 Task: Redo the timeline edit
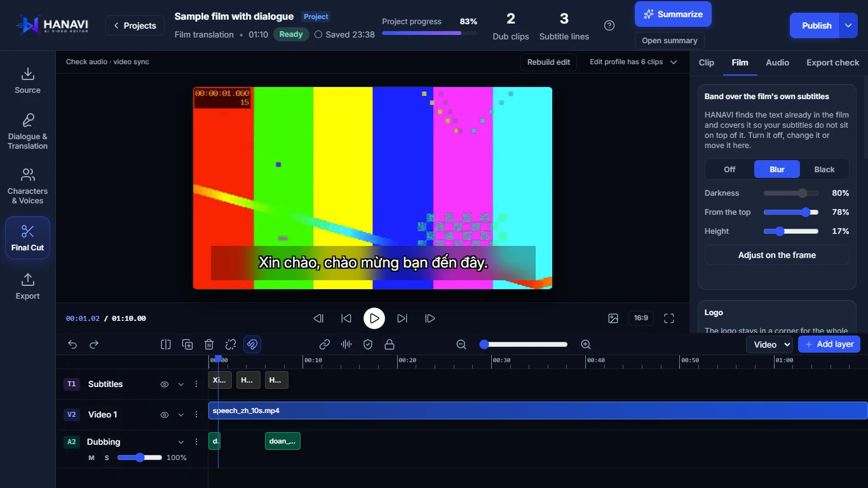94,344
